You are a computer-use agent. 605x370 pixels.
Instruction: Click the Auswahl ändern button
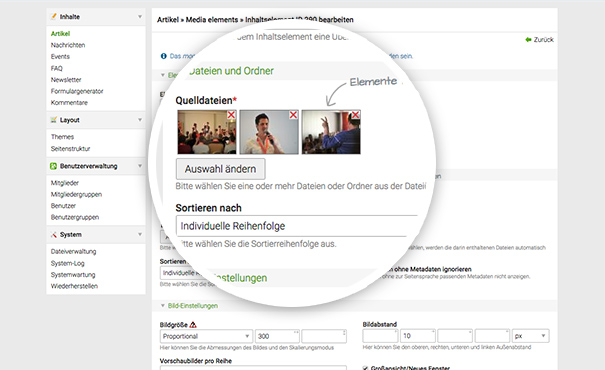(220, 169)
